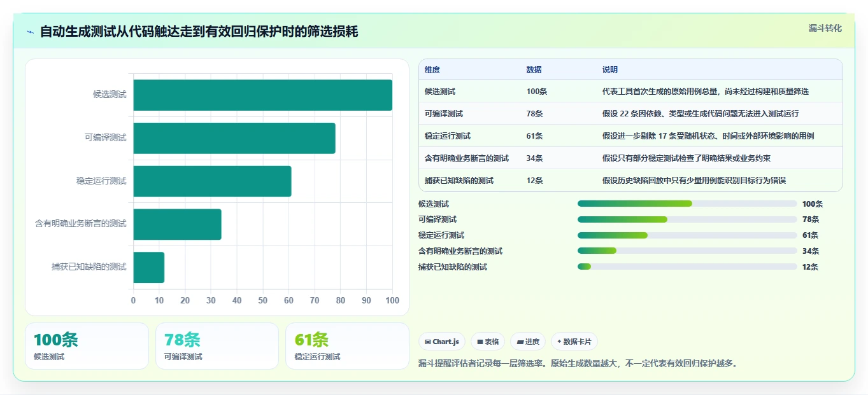868x395 pixels.
Task: Click the lightning icon beside the page title
Action: point(31,32)
